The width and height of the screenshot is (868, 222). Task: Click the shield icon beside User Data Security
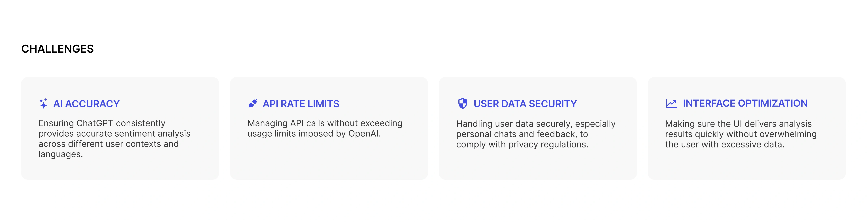[x=463, y=103]
